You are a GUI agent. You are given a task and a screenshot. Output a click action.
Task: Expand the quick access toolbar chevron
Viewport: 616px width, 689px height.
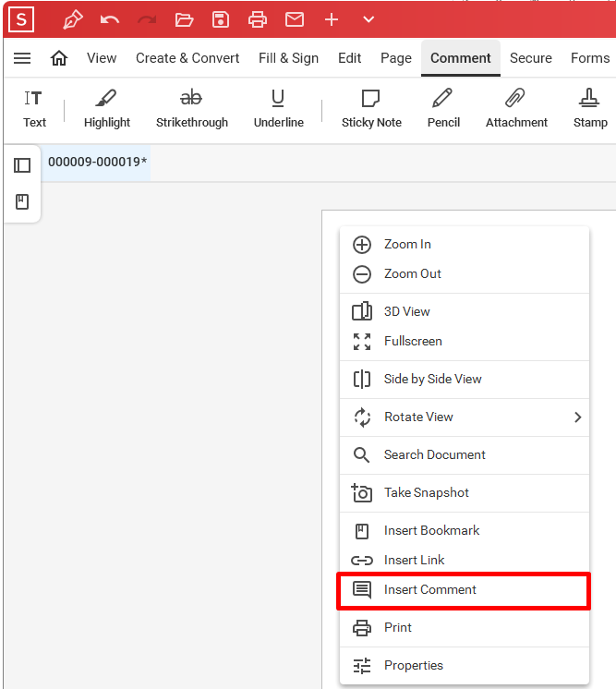pos(368,19)
